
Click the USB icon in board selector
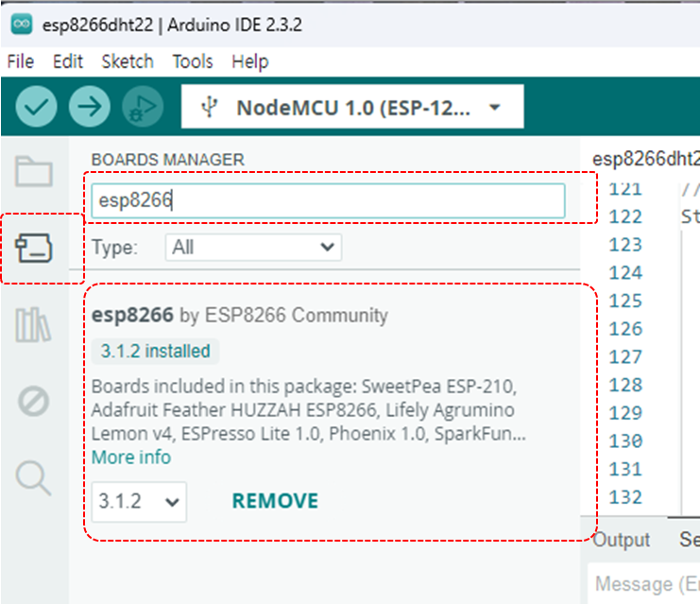pyautogui.click(x=209, y=107)
